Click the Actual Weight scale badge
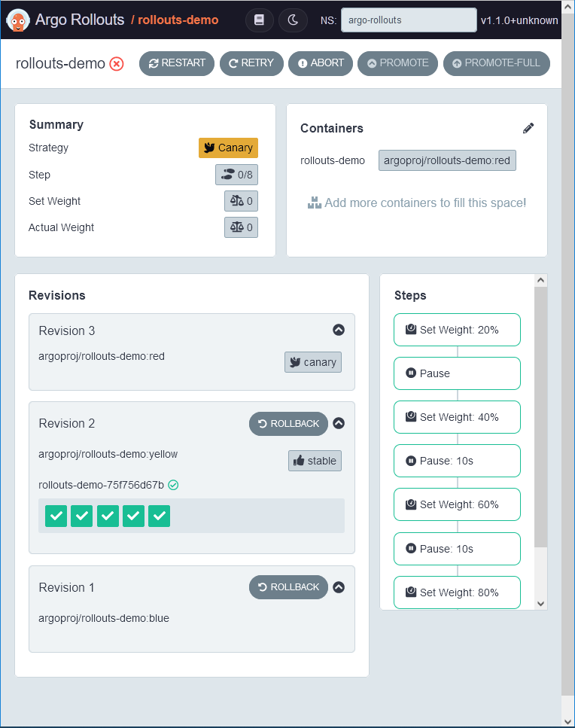 [x=242, y=227]
